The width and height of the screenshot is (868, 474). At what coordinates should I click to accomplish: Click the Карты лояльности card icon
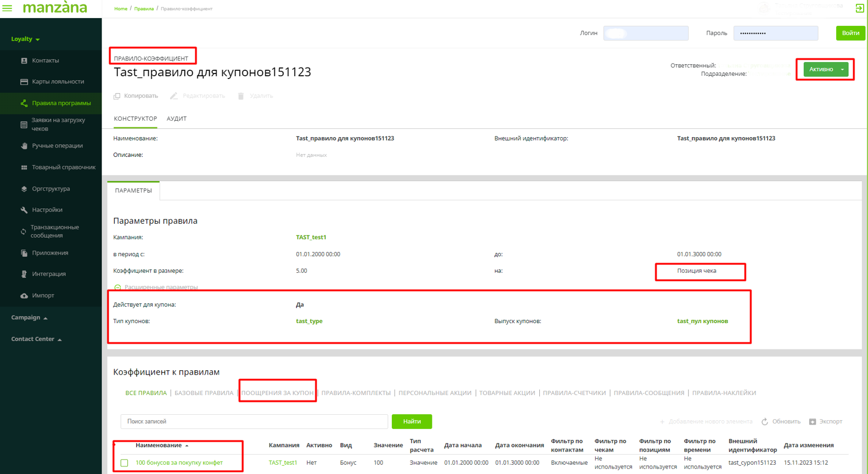coord(24,82)
